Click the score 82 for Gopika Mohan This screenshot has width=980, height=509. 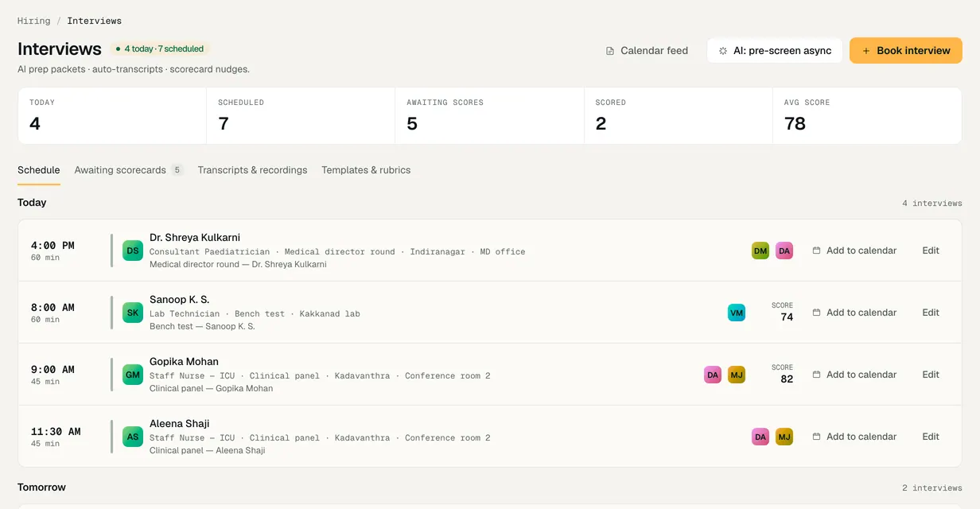(x=787, y=379)
